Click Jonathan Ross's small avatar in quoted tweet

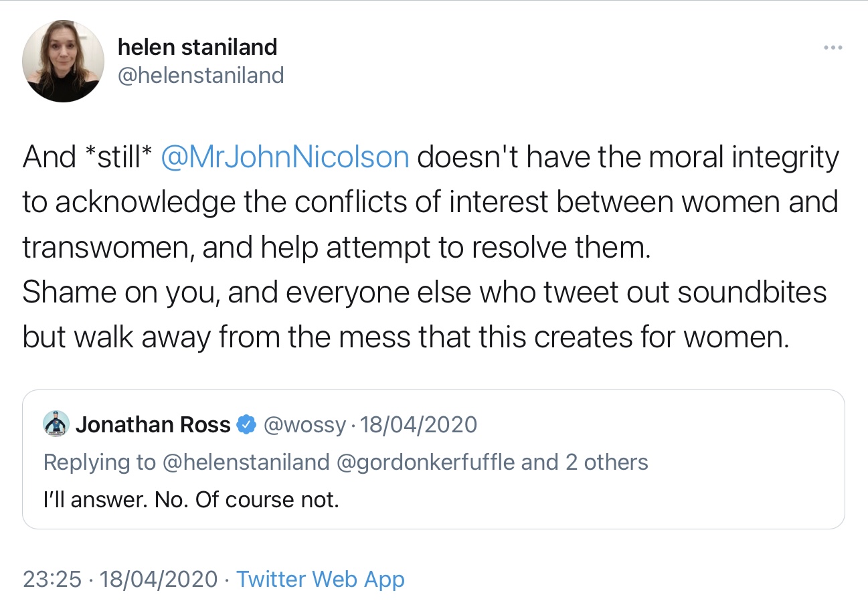click(56, 424)
